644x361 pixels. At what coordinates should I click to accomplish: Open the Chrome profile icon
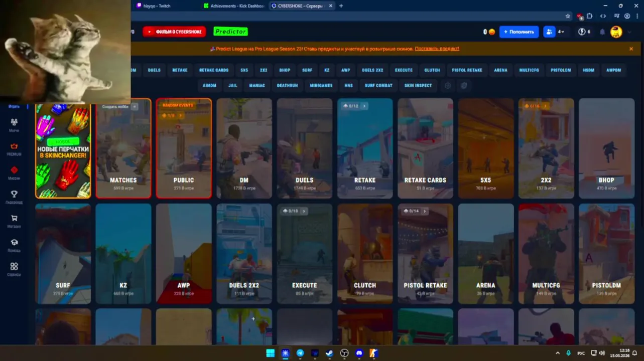[627, 16]
